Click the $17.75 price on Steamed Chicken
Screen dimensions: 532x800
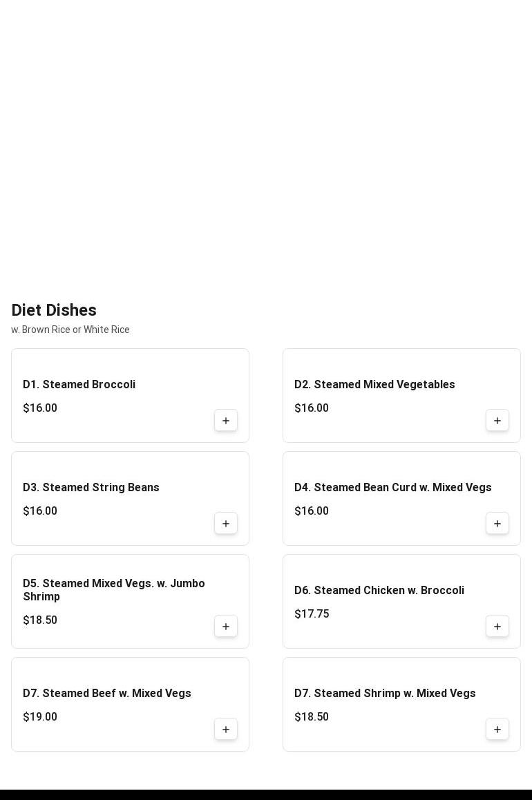[x=312, y=614]
